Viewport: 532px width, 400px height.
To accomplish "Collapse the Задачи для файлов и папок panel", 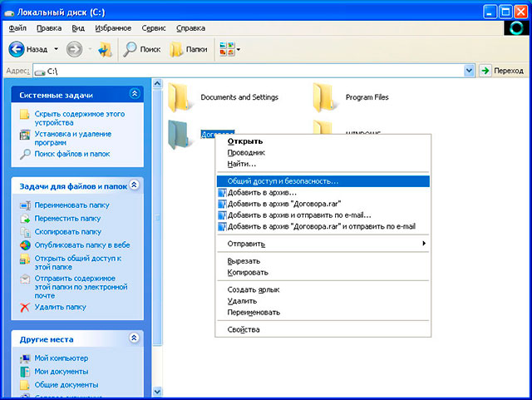I will [135, 185].
